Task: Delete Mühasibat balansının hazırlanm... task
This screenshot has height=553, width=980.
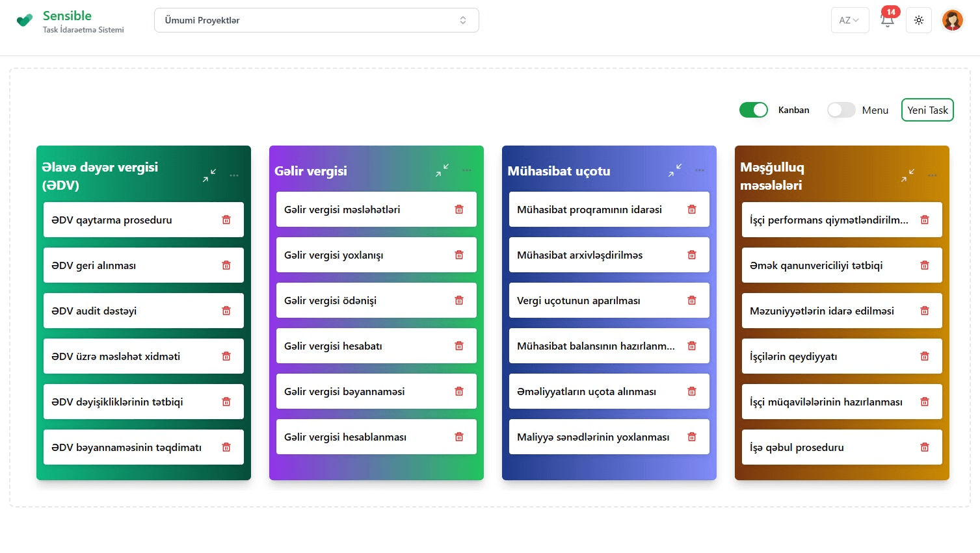Action: pyautogui.click(x=692, y=346)
